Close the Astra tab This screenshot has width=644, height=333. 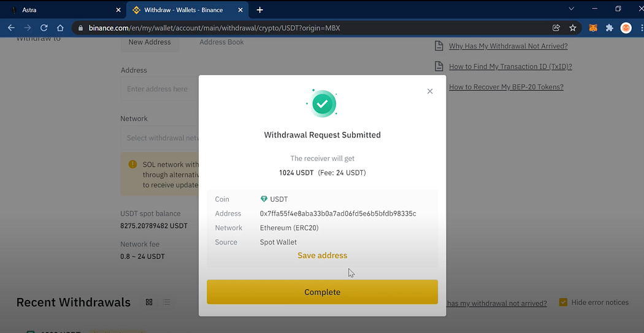[118, 10]
